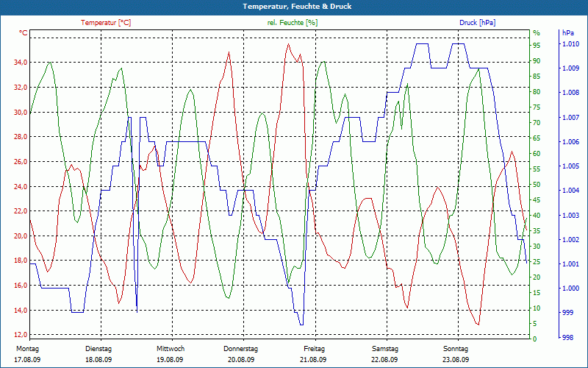This screenshot has width=588, height=368.
Task: Click the 'Freitag' day label
Action: coord(315,349)
